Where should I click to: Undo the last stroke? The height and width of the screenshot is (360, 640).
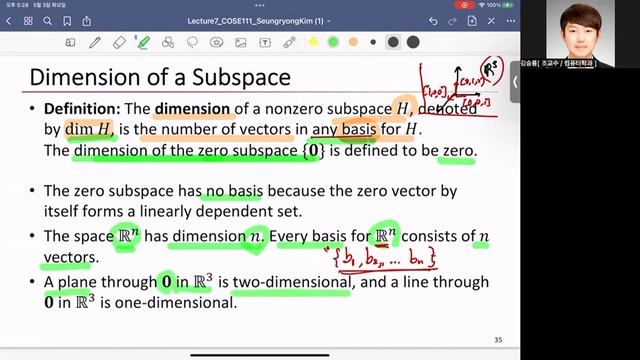(433, 21)
